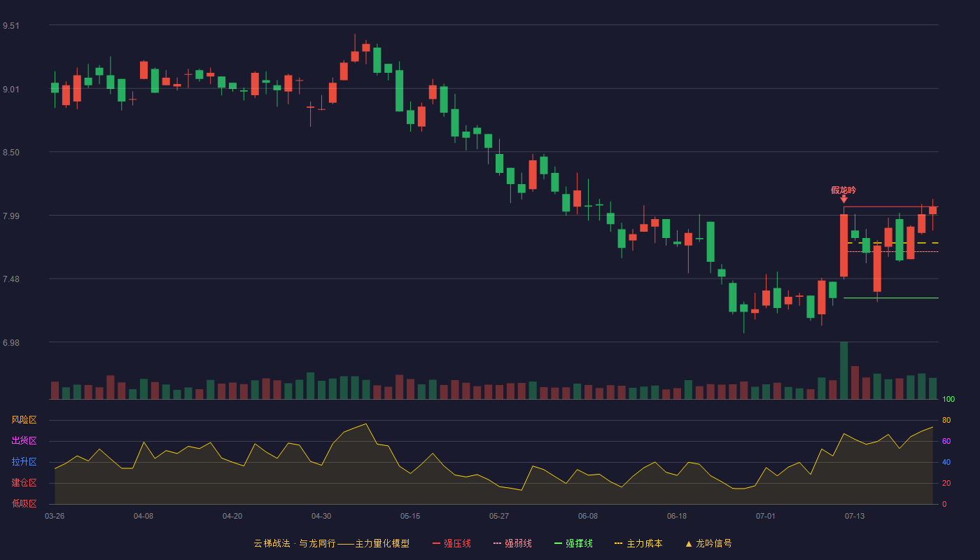Click the 60 indicator axis value
The height and width of the screenshot is (560, 980).
(x=946, y=441)
